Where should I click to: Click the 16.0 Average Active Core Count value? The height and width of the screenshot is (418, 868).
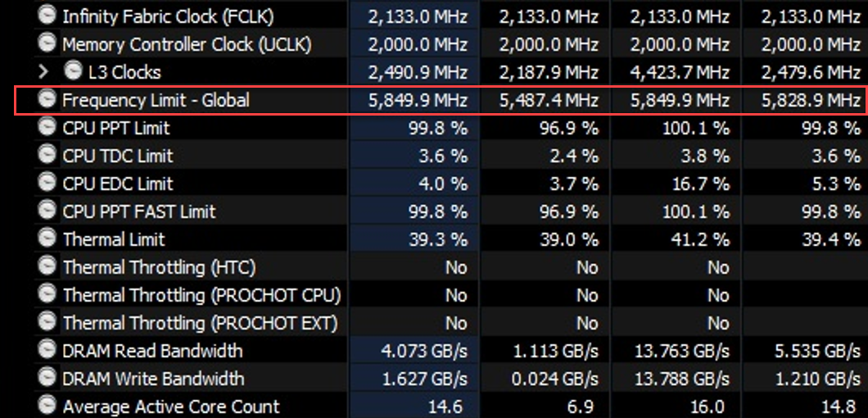click(708, 407)
